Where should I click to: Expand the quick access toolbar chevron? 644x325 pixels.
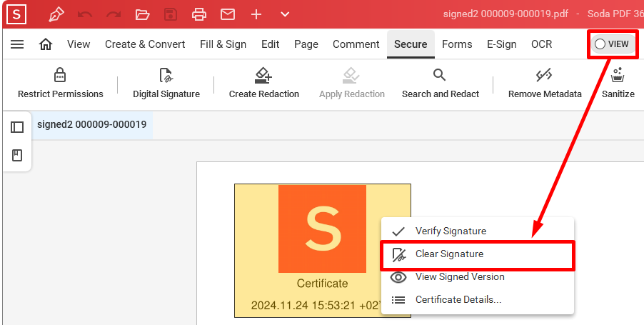[285, 15]
